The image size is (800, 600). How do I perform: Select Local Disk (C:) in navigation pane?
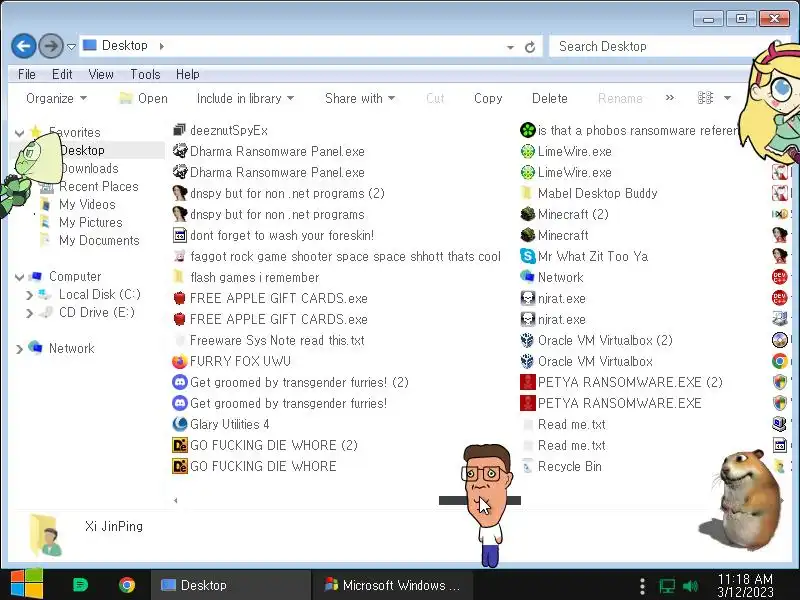99,294
